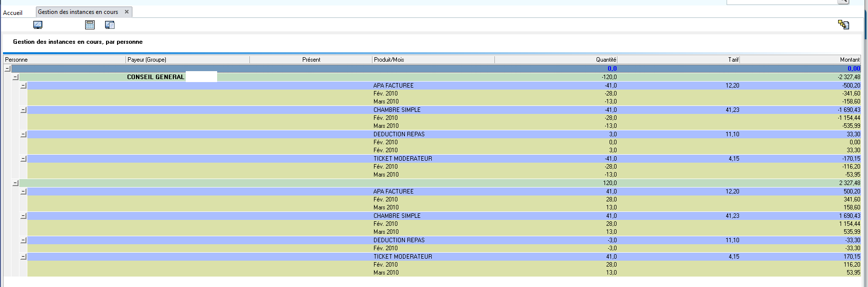Click the monitor with window overlay icon

tap(110, 25)
